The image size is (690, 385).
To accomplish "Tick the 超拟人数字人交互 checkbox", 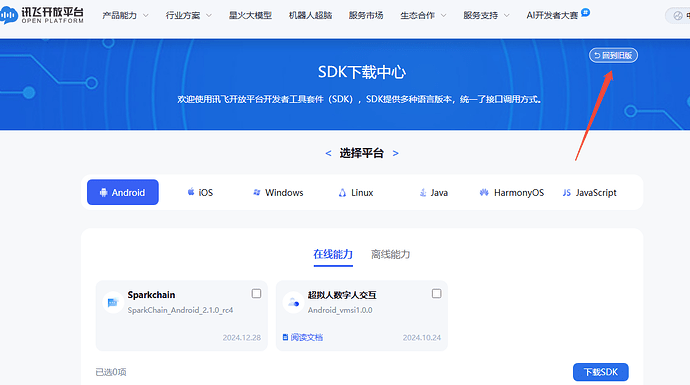I will (x=436, y=293).
